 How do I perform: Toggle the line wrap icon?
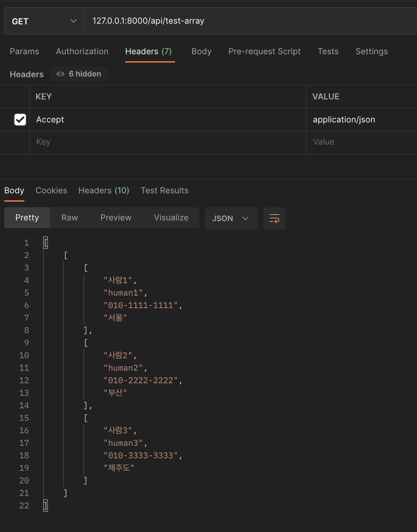275,218
